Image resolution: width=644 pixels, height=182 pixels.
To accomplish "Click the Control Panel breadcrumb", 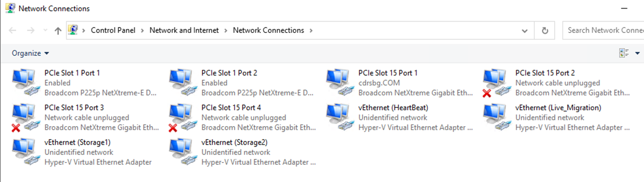I will coord(113,30).
